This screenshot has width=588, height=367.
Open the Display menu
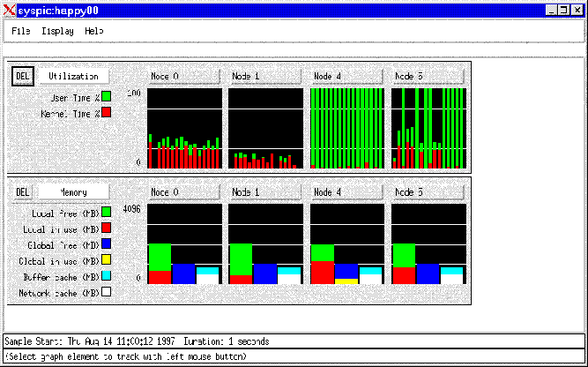coord(57,31)
